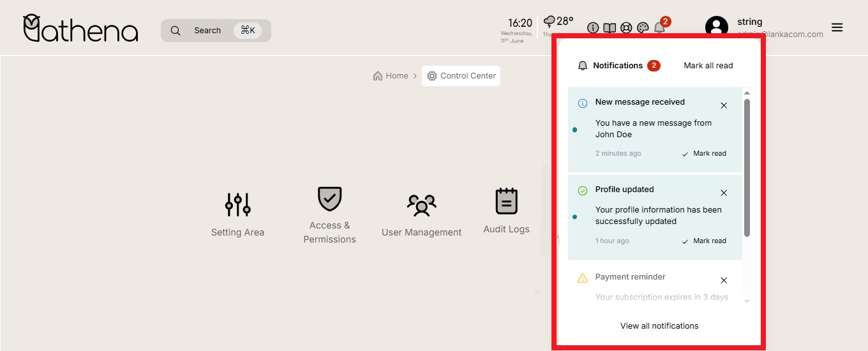The width and height of the screenshot is (868, 351).
Task: Click the notification bell icon
Action: [659, 28]
